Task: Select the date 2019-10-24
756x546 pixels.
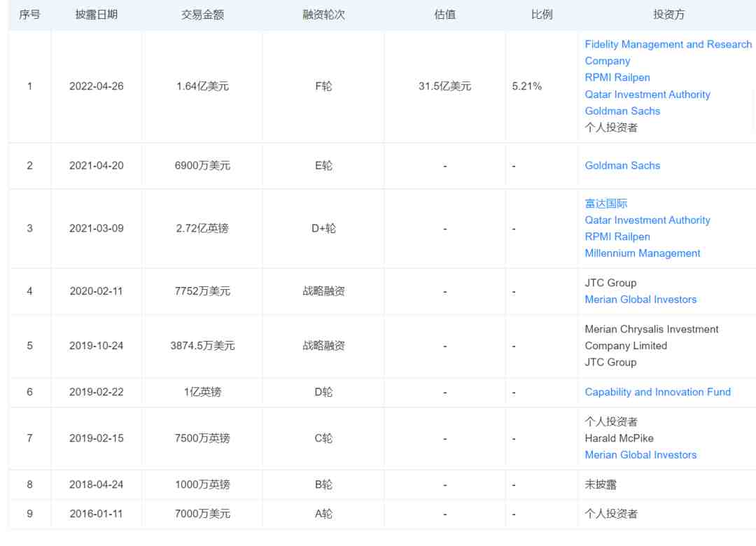Action: click(97, 346)
